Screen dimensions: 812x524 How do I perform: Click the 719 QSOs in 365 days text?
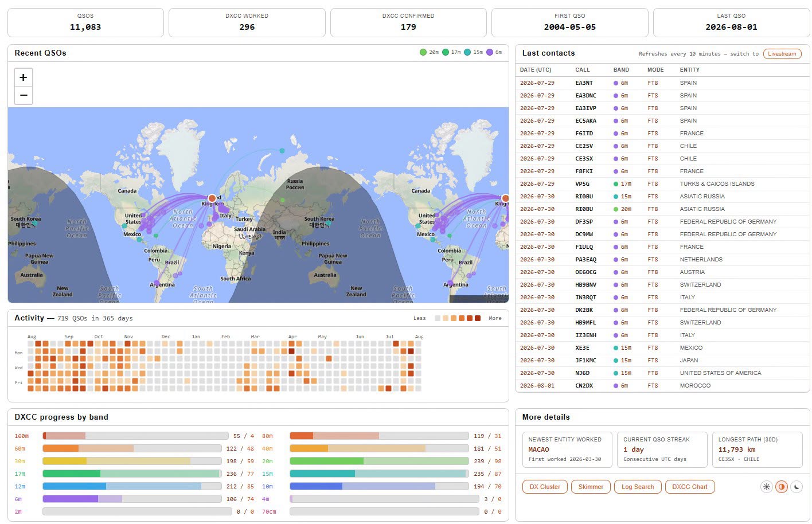[95, 318]
